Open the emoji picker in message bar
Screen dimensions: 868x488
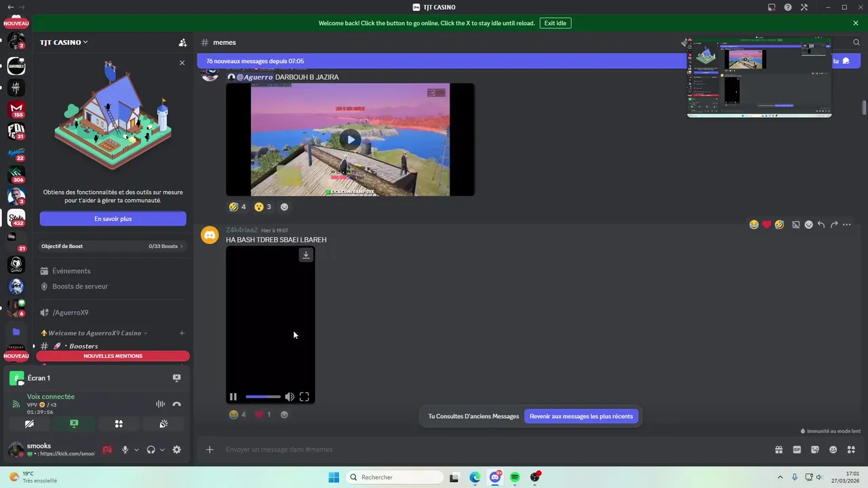pos(833,449)
